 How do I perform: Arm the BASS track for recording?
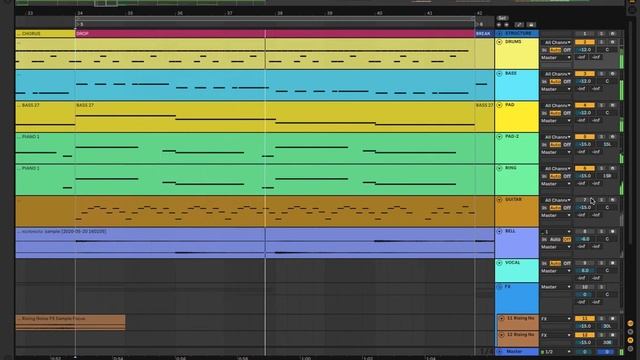click(612, 73)
